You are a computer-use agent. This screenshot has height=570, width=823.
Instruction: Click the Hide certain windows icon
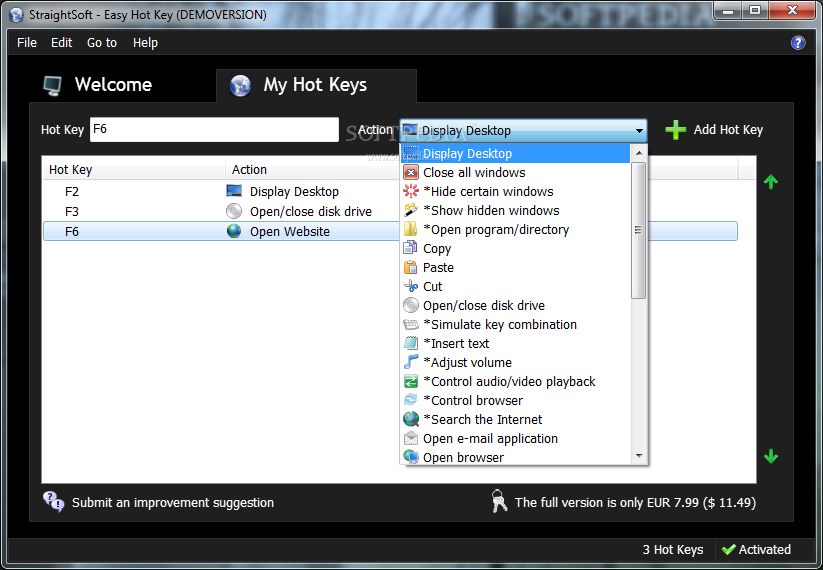click(410, 191)
